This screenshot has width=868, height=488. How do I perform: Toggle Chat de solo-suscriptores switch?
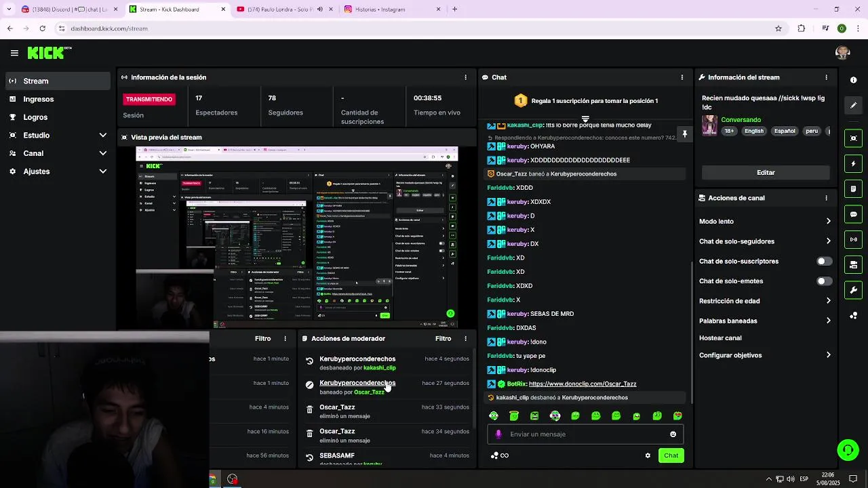coord(824,261)
